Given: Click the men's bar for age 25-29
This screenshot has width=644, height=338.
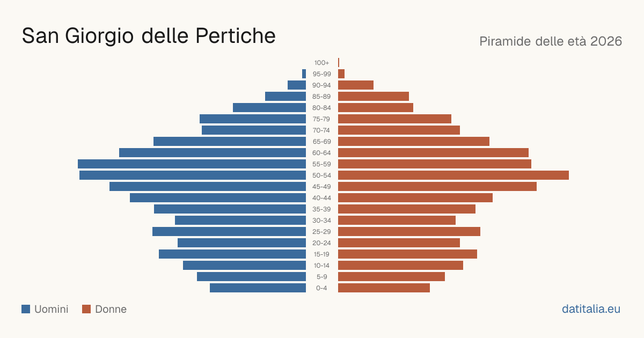Looking at the screenshot, I should tap(229, 231).
